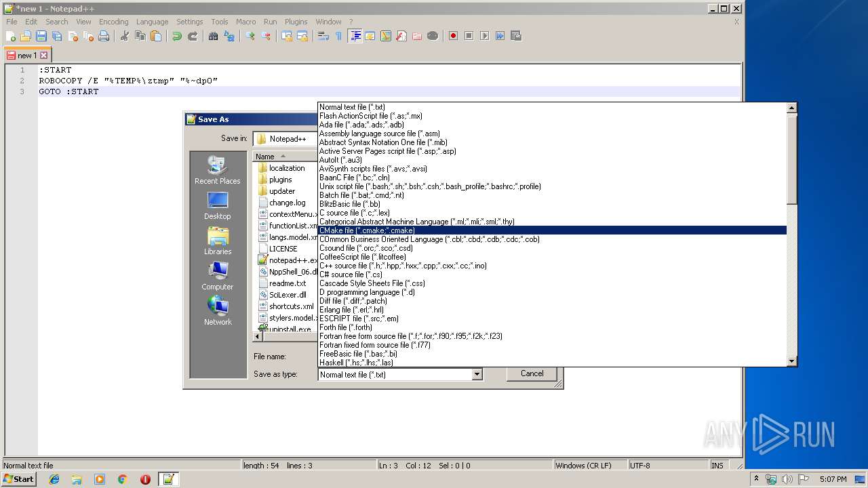The image size is (868, 488).
Task: Click the Start Recording macro icon
Action: (x=453, y=36)
